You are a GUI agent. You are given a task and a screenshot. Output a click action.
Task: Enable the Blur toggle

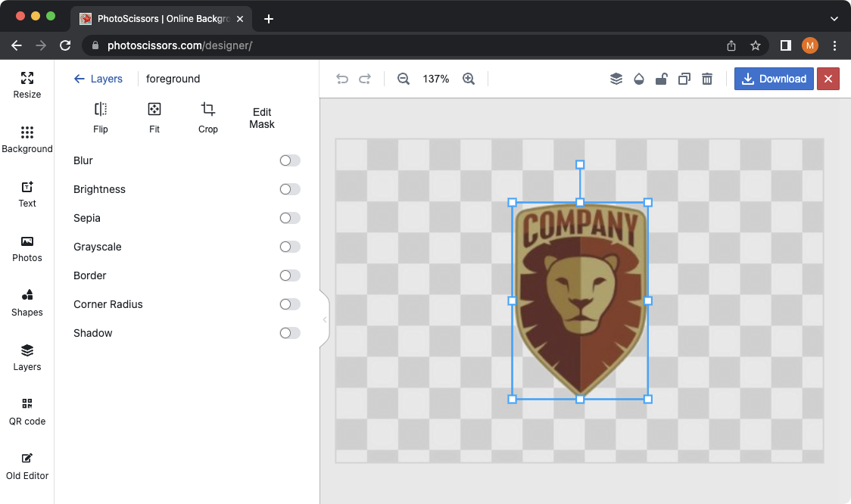click(x=289, y=160)
